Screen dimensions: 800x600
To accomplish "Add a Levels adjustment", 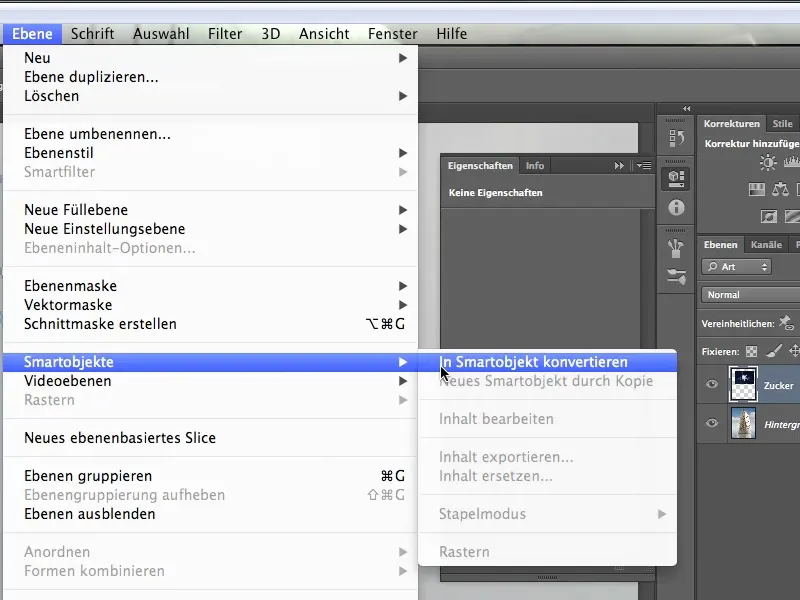I will (x=792, y=162).
